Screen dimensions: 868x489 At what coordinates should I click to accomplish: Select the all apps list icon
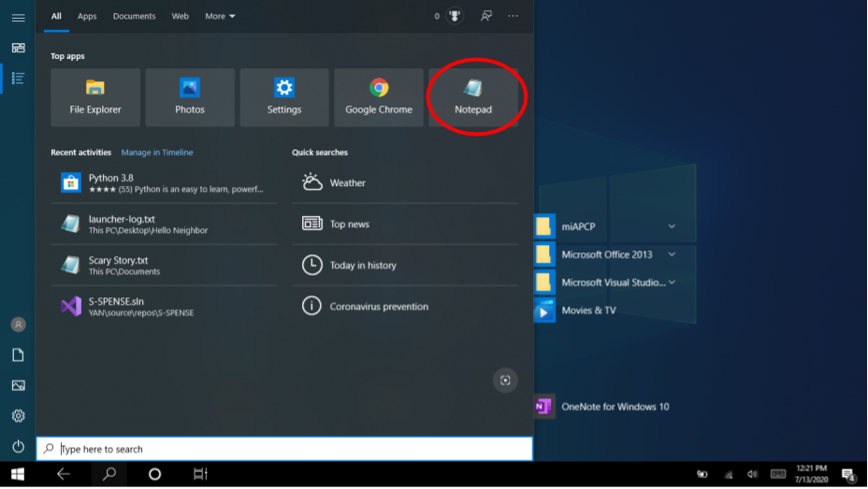[x=19, y=79]
